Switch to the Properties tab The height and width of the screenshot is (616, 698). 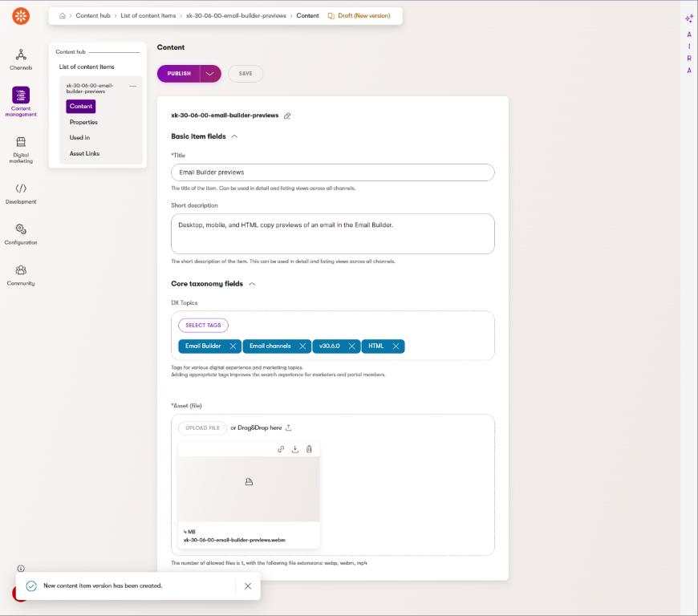(x=83, y=122)
